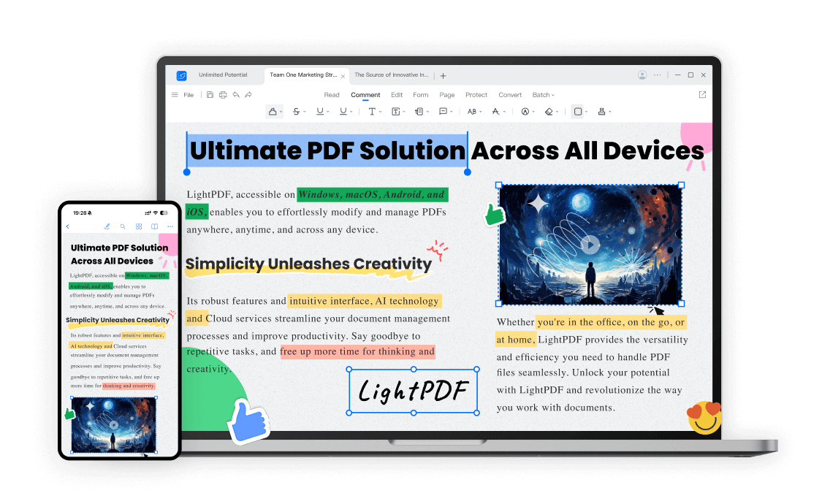This screenshot has height=504, width=822.
Task: Click the Undo arrow icon
Action: point(236,94)
